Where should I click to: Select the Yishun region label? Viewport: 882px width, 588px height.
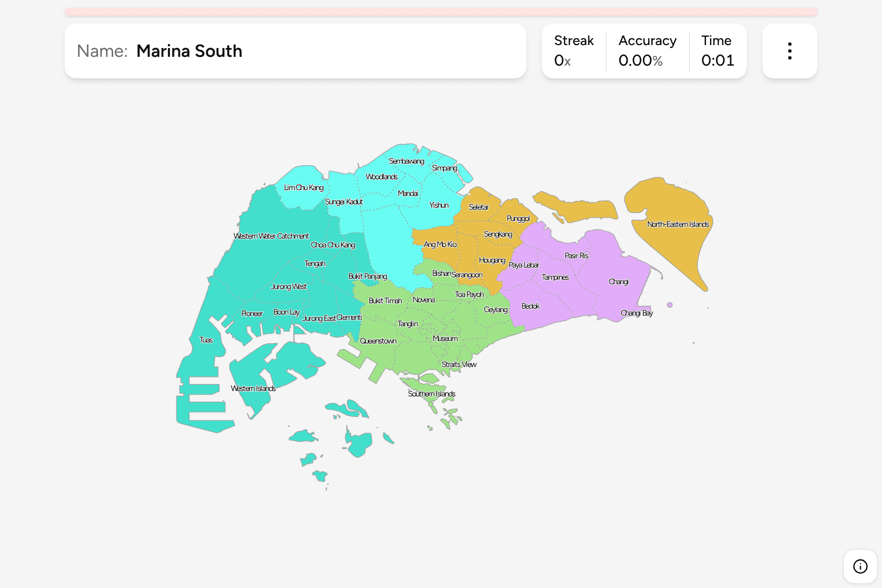(x=439, y=205)
